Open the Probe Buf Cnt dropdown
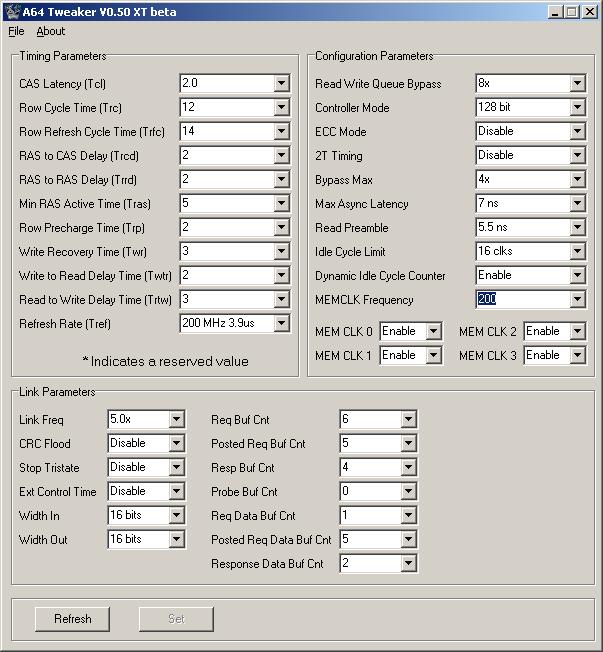 [408, 491]
